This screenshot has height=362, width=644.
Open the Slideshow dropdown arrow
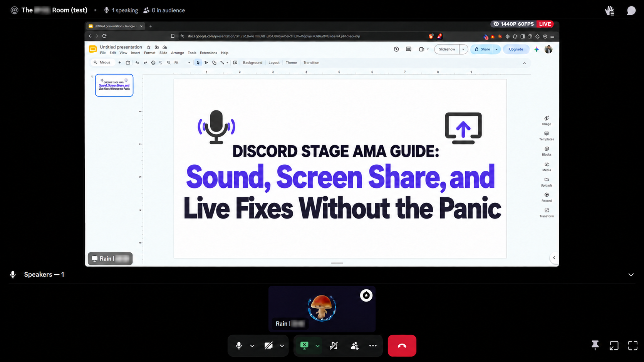point(463,49)
